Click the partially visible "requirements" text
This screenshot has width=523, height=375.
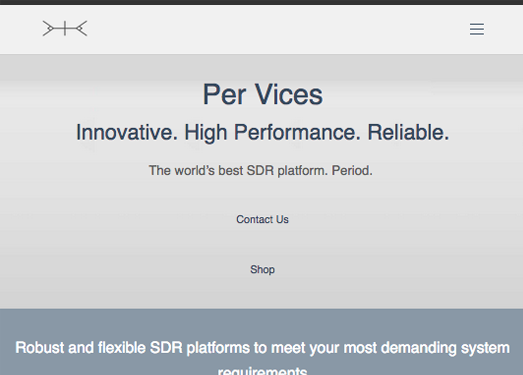coord(263,370)
